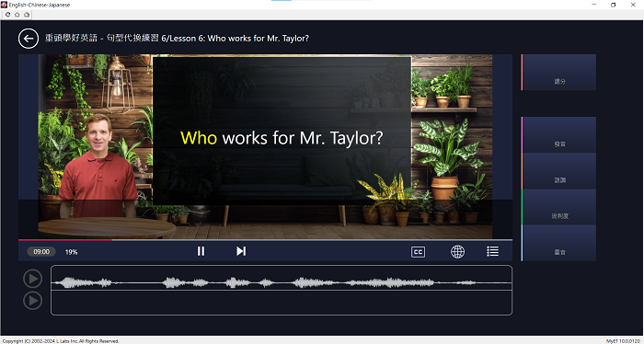This screenshot has height=344, width=644.
Task: Click the circular back arrow button
Action: 29,39
